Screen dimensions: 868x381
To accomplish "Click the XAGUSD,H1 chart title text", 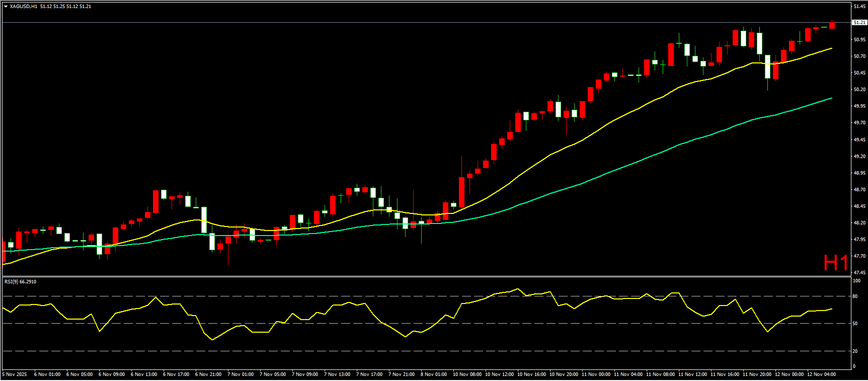I will [23, 7].
